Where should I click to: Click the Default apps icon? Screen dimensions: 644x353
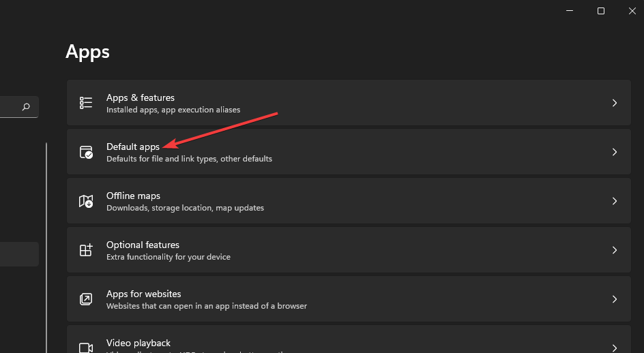[x=86, y=152]
